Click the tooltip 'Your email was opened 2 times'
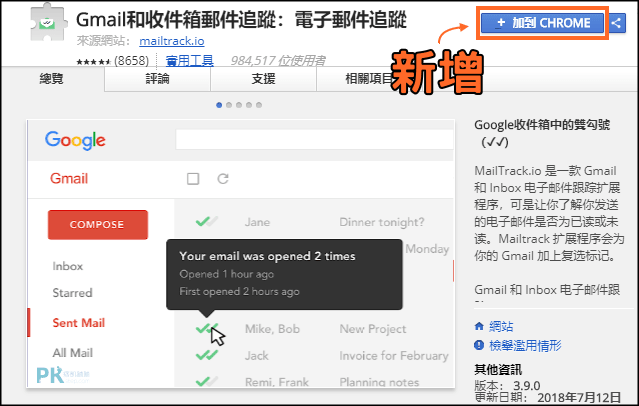 pos(284,274)
